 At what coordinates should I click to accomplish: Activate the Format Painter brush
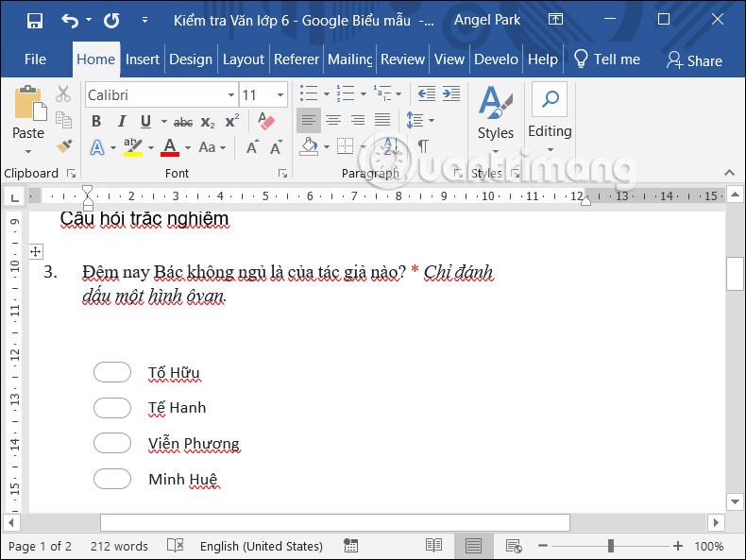(64, 146)
